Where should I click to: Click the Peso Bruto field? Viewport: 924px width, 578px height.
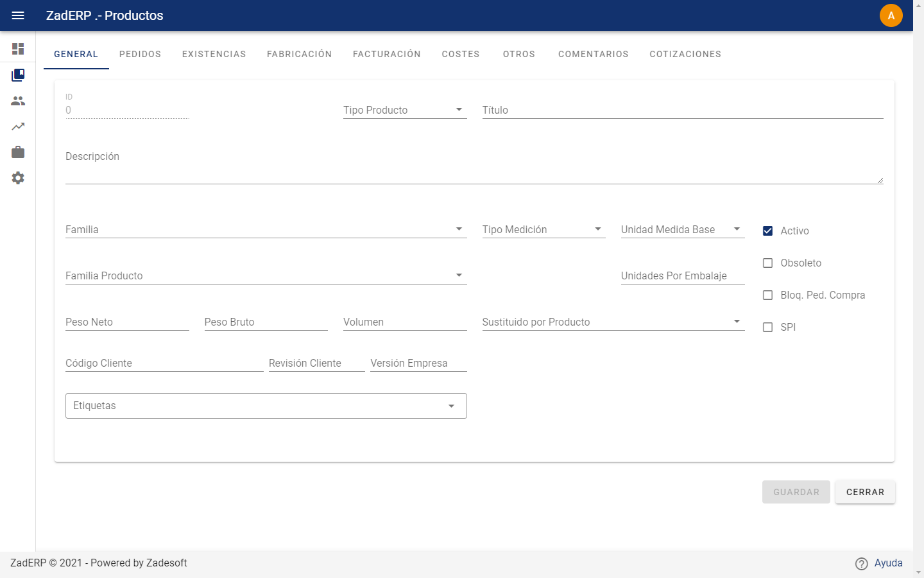pyautogui.click(x=266, y=322)
